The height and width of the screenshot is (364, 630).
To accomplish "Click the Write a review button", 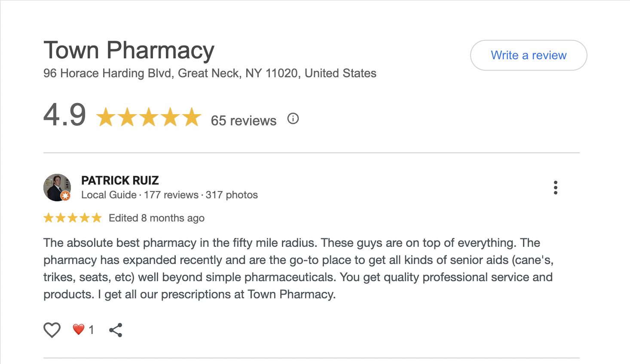I will coord(529,55).
